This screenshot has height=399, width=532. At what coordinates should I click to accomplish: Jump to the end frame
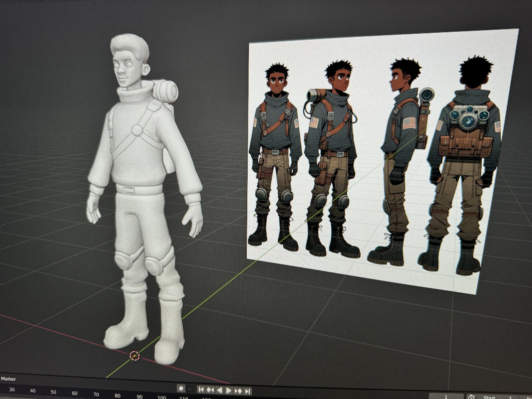coord(247,391)
